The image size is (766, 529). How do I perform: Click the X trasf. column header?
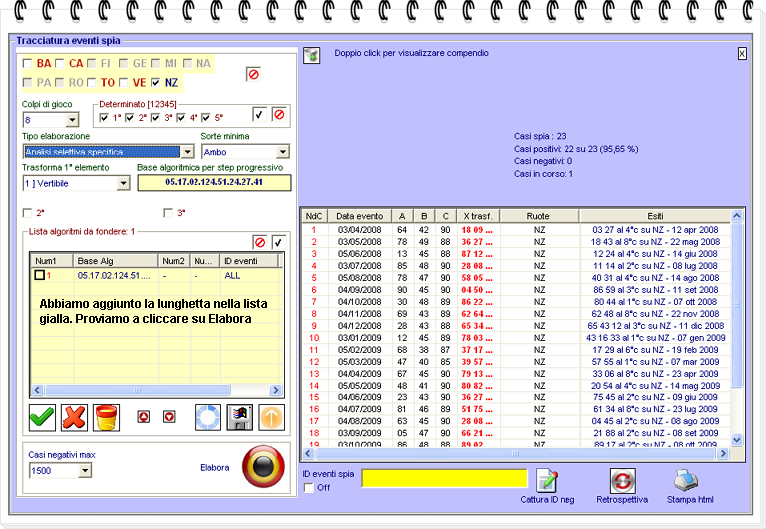pyautogui.click(x=478, y=216)
